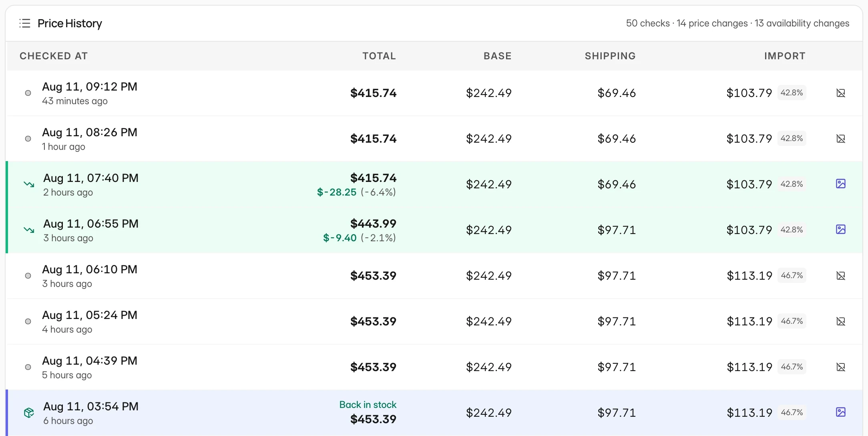Click status dot on Aug 11, 06:10 PM row

pos(28,276)
